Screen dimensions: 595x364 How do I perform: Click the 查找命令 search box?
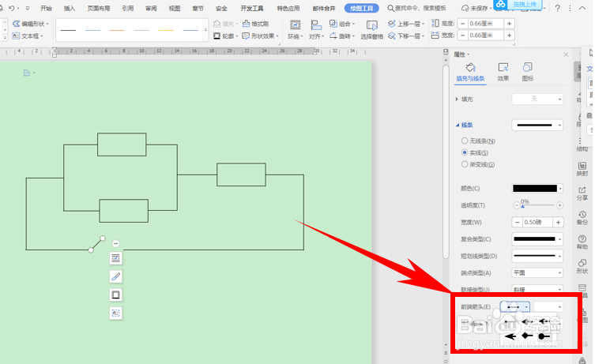pyautogui.click(x=416, y=8)
